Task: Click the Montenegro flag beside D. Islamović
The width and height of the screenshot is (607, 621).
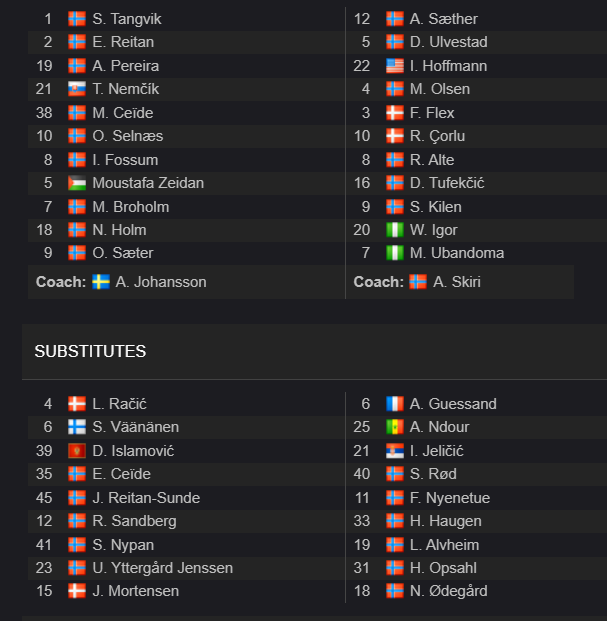Action: pos(77,451)
